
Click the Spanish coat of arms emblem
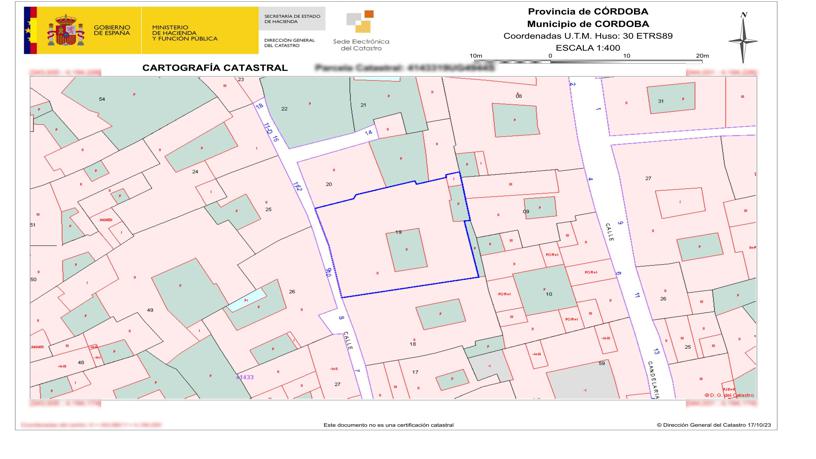click(x=66, y=30)
